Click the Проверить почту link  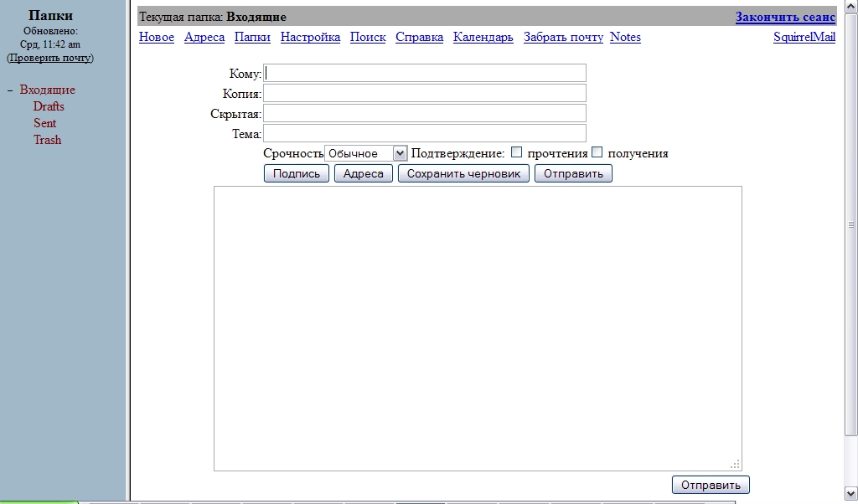coord(49,58)
